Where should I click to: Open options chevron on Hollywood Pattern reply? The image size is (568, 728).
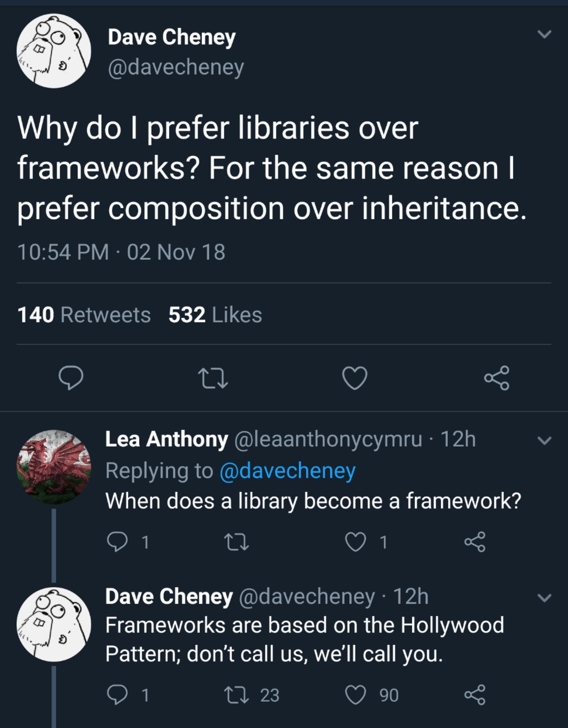544,598
